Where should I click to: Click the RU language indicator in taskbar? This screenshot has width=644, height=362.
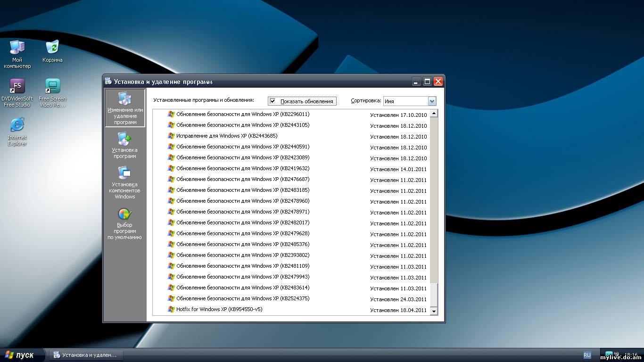pos(587,355)
